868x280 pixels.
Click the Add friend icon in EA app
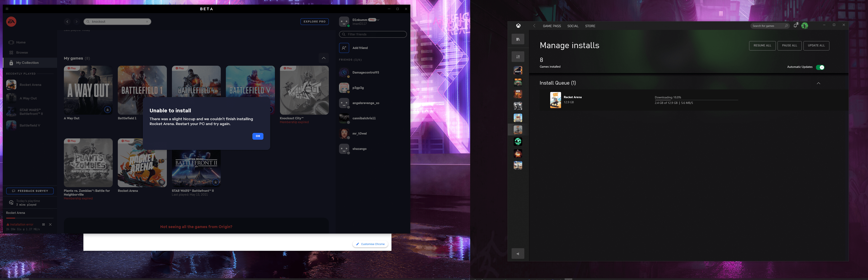344,48
